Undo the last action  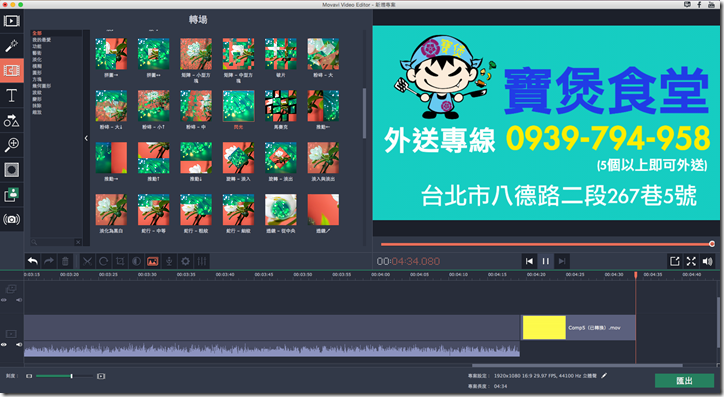tap(32, 261)
